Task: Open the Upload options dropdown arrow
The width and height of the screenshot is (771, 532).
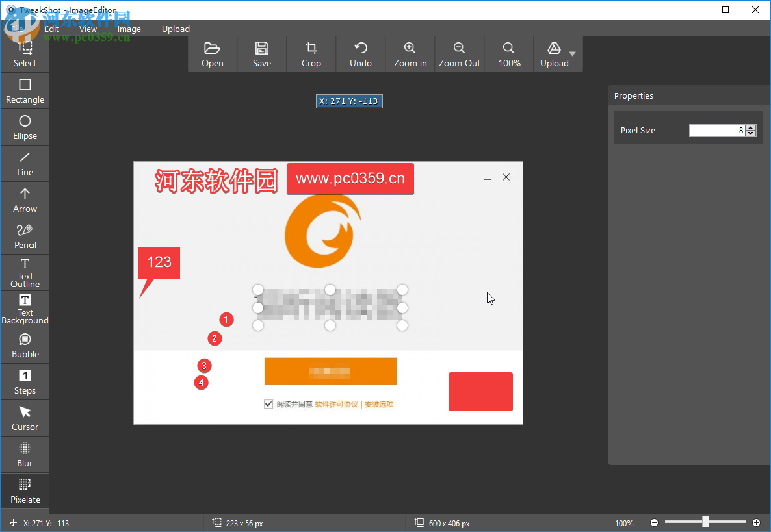Action: (571, 54)
